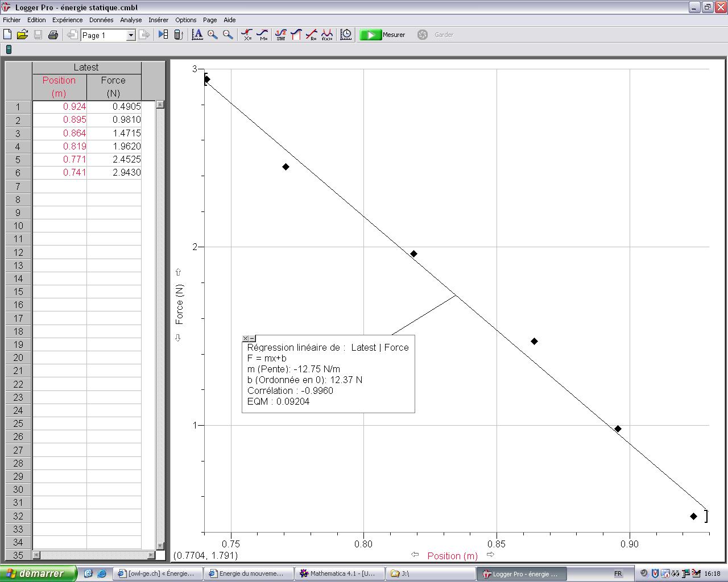Select the Examine (X=) tool
This screenshot has width=728, height=582.
tap(247, 35)
